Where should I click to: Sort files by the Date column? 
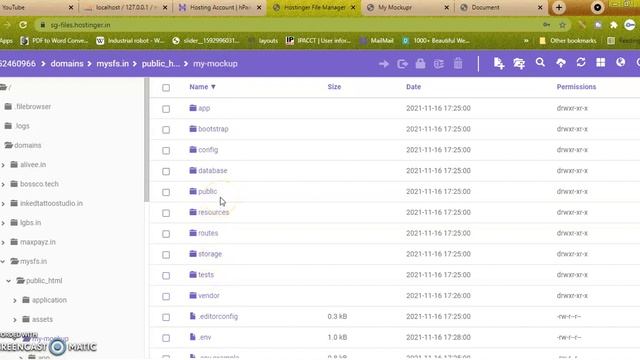(413, 87)
